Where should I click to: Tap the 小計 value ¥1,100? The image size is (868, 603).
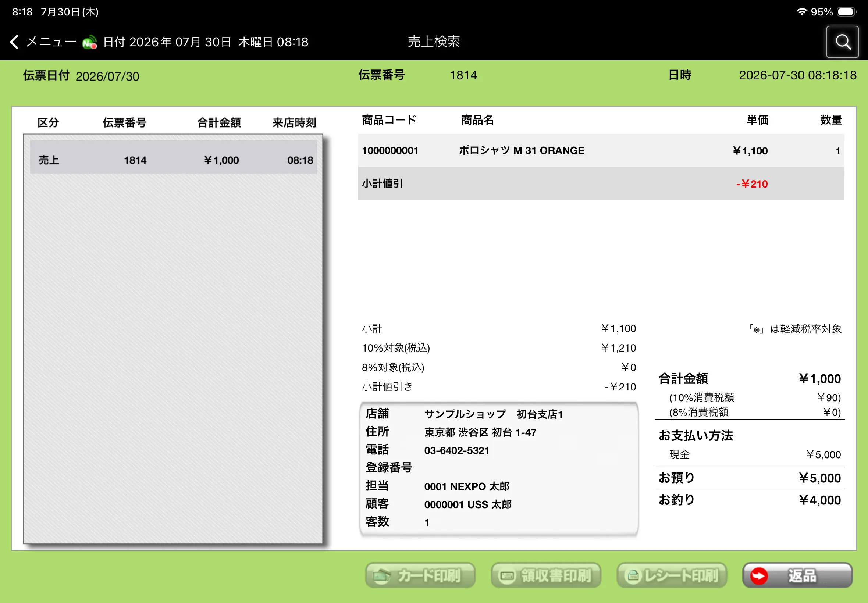619,328
